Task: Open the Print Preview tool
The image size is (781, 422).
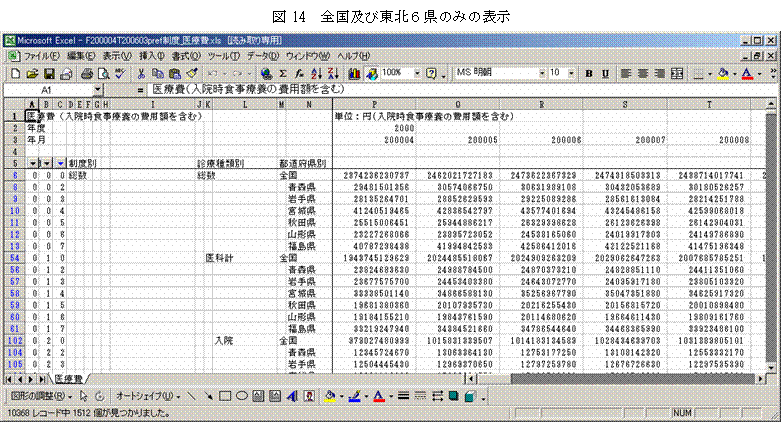Action: coord(103,73)
